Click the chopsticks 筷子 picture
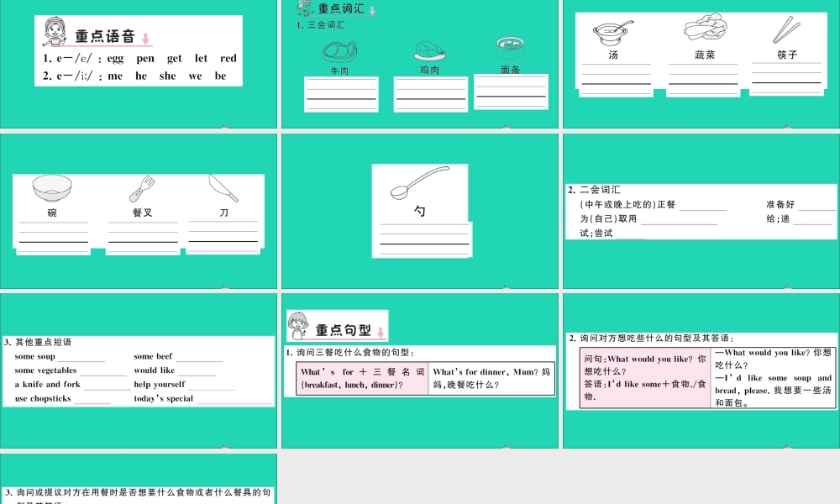 (786, 30)
